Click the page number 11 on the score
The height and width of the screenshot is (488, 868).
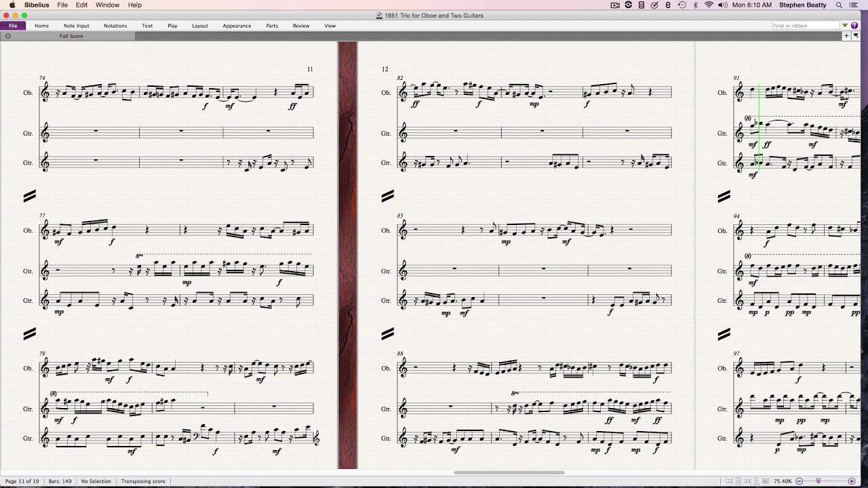[x=310, y=69]
